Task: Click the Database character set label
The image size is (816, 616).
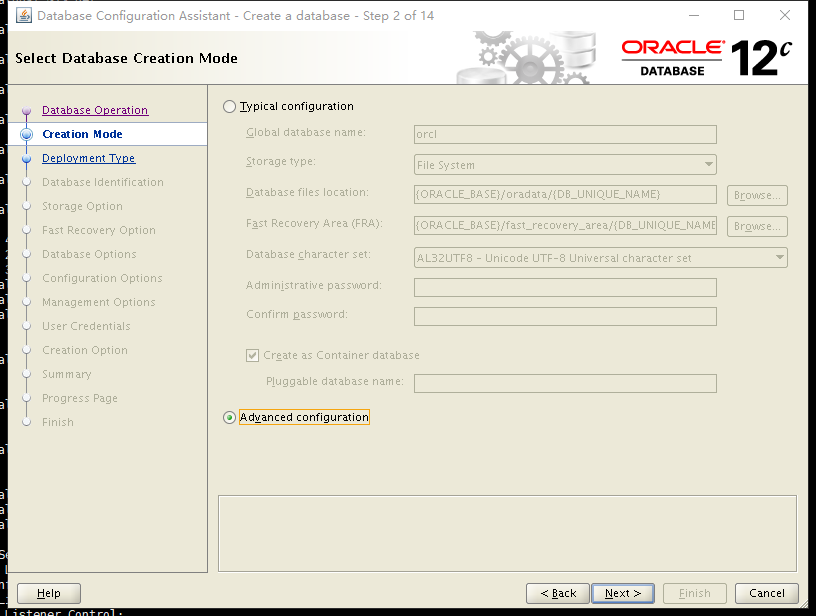Action: [308, 254]
